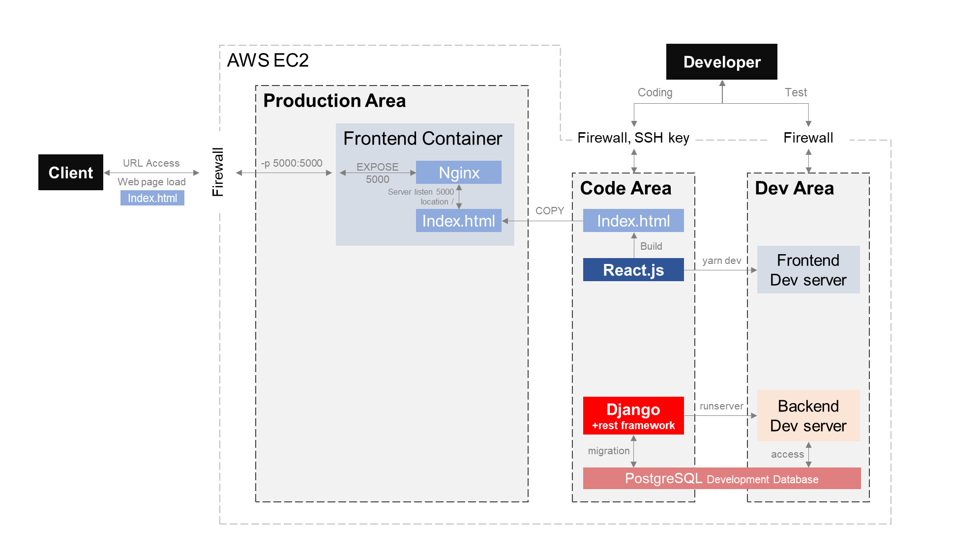Click the Production Area heading
The width and height of the screenshot is (980, 553).
point(334,101)
